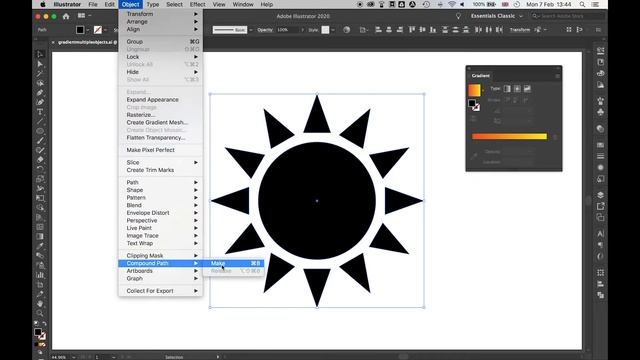Select the Rotate tool
Viewport: 640px width, 360px height.
40,169
